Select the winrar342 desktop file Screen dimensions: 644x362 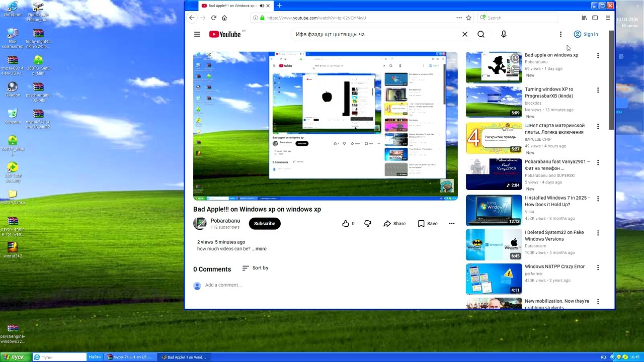click(x=13, y=249)
